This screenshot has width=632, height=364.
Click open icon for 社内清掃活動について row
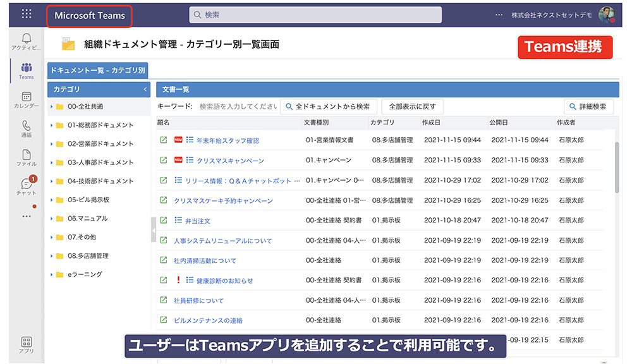pos(164,260)
